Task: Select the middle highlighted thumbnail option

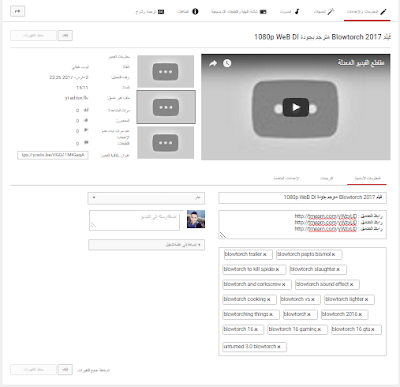Action: pos(166,107)
